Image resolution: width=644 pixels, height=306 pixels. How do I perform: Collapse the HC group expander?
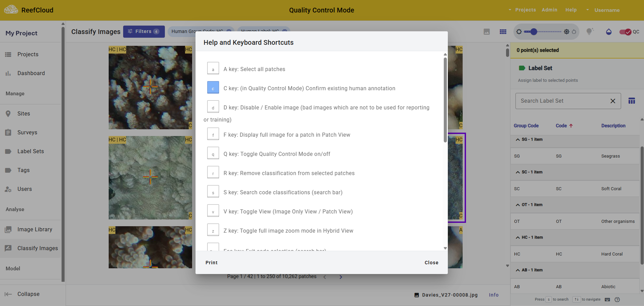click(518, 237)
